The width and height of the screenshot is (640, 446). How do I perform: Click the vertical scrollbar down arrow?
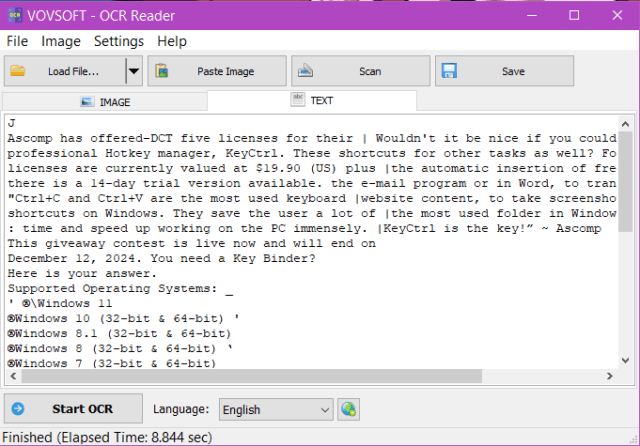[x=625, y=360]
